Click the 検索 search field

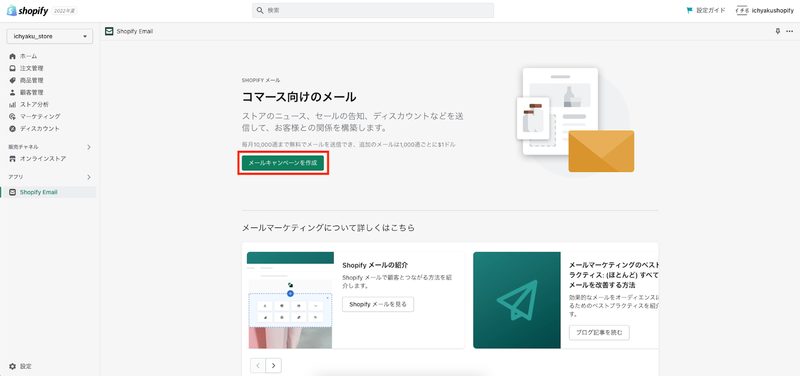point(373,10)
